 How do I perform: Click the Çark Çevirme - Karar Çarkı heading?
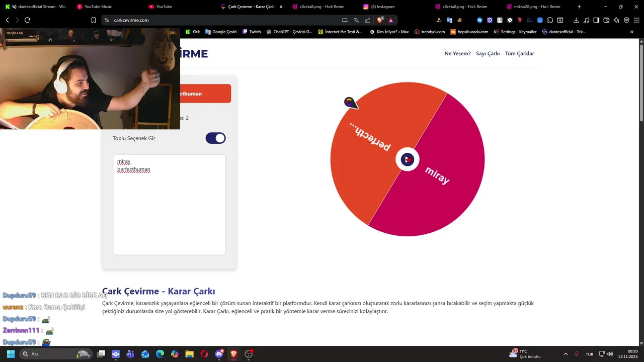(x=158, y=291)
